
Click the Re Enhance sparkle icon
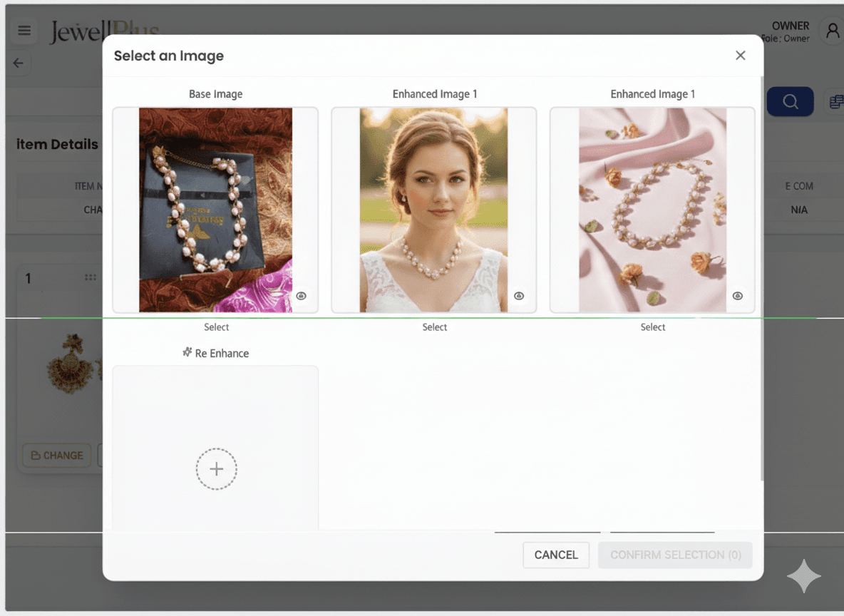click(x=189, y=352)
